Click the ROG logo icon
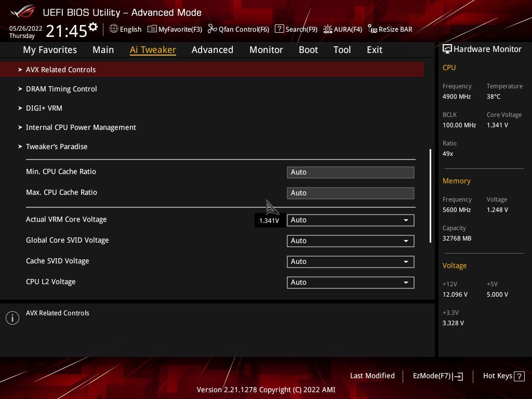The height and width of the screenshot is (399, 532). 23,11
